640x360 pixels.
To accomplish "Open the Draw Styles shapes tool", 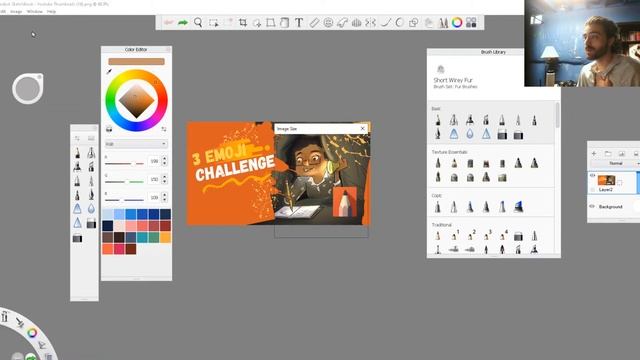I will [413, 22].
